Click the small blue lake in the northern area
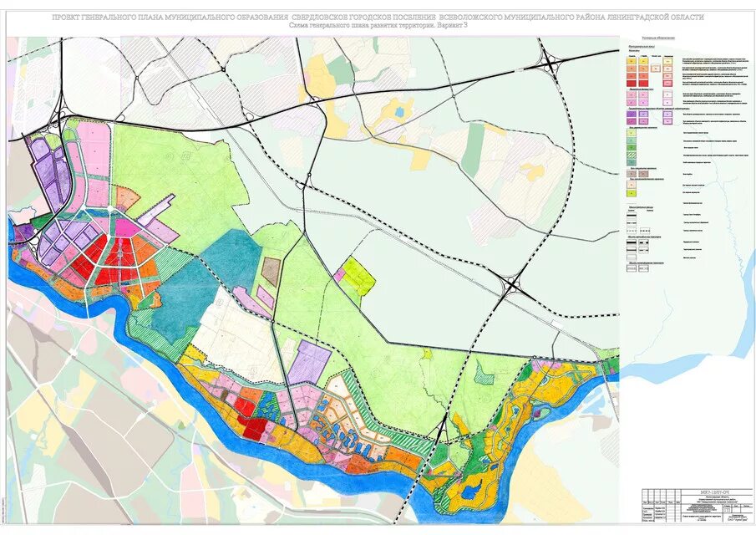The height and width of the screenshot is (535, 756). click(x=398, y=112)
